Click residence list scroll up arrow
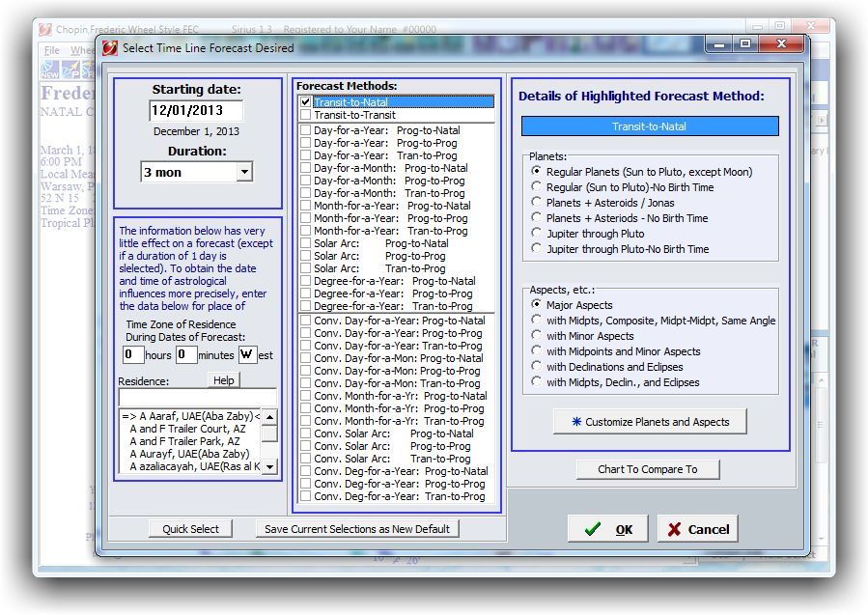The width and height of the screenshot is (868, 615). (269, 417)
